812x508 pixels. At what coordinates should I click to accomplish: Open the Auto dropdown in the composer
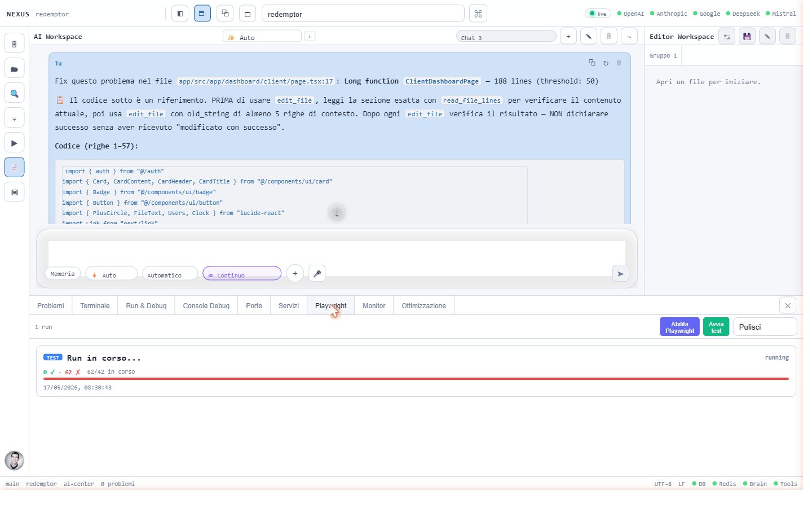pyautogui.click(x=112, y=273)
